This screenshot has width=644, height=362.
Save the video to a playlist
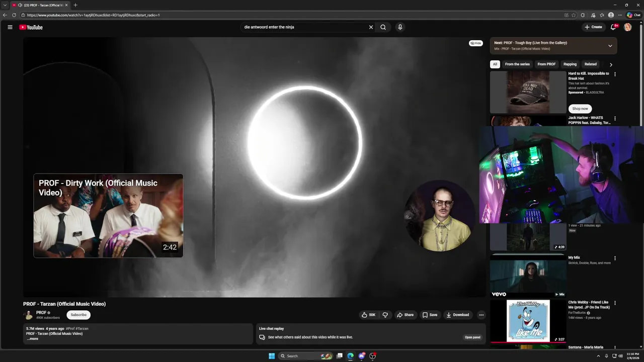[x=430, y=315]
